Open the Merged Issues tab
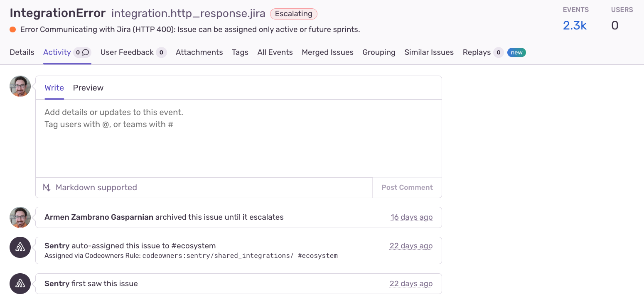 click(327, 52)
